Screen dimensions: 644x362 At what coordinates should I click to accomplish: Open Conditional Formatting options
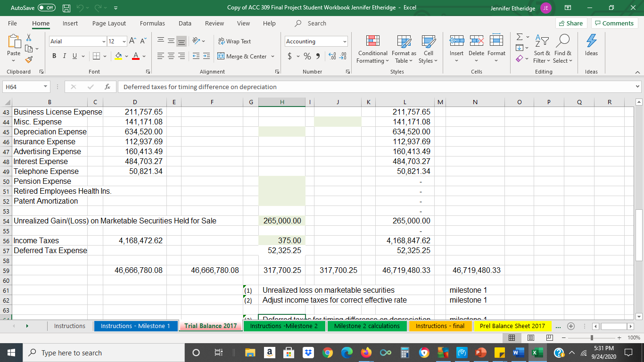(x=372, y=49)
